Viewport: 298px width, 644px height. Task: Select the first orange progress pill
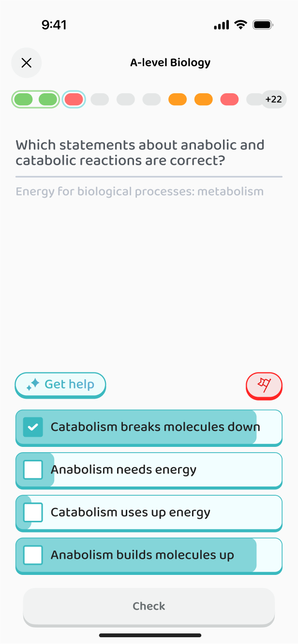tap(178, 100)
